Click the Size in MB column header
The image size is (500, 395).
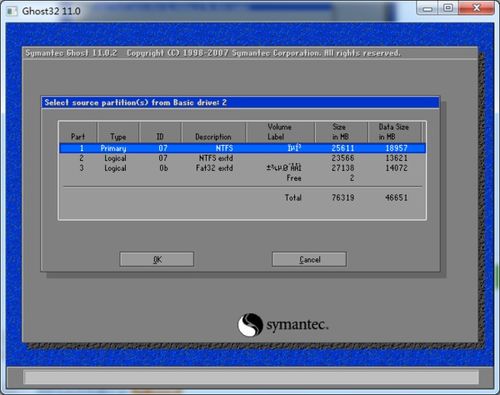pos(341,132)
